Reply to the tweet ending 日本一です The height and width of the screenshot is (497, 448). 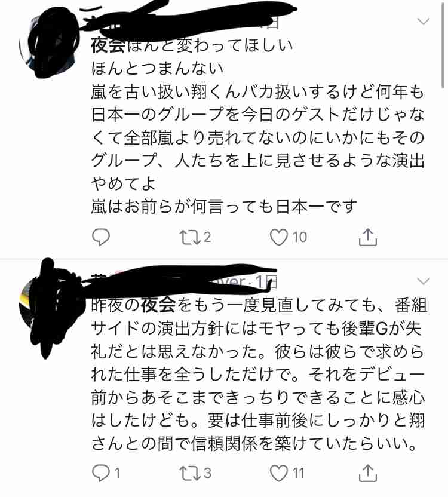[101, 237]
